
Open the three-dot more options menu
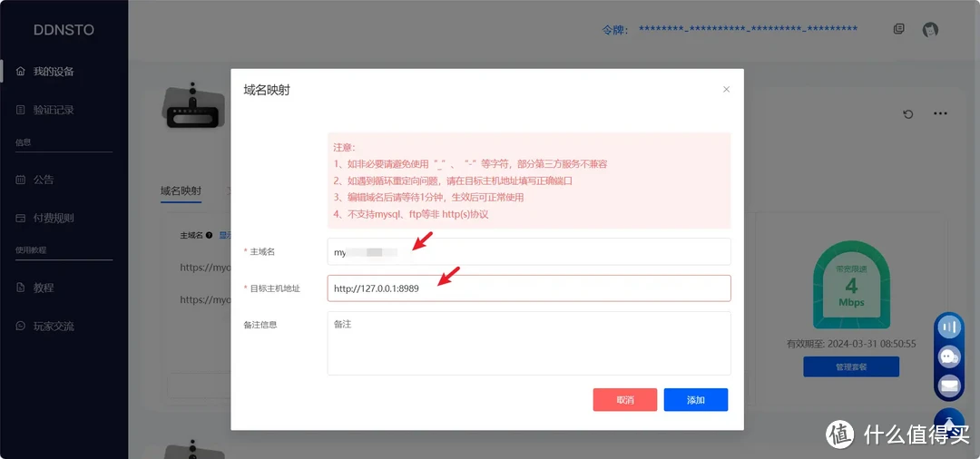tap(941, 113)
